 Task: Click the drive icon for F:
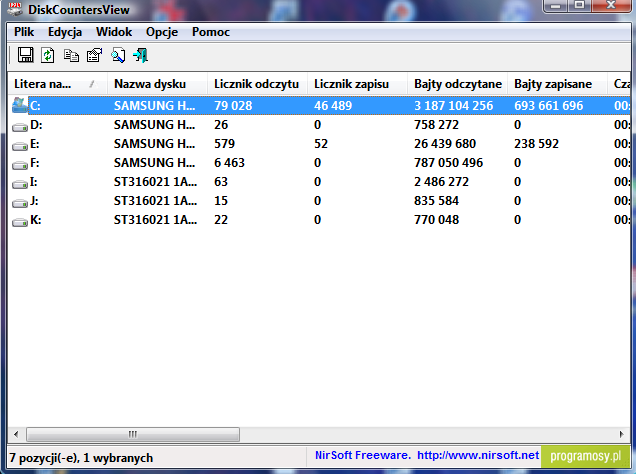(19, 165)
